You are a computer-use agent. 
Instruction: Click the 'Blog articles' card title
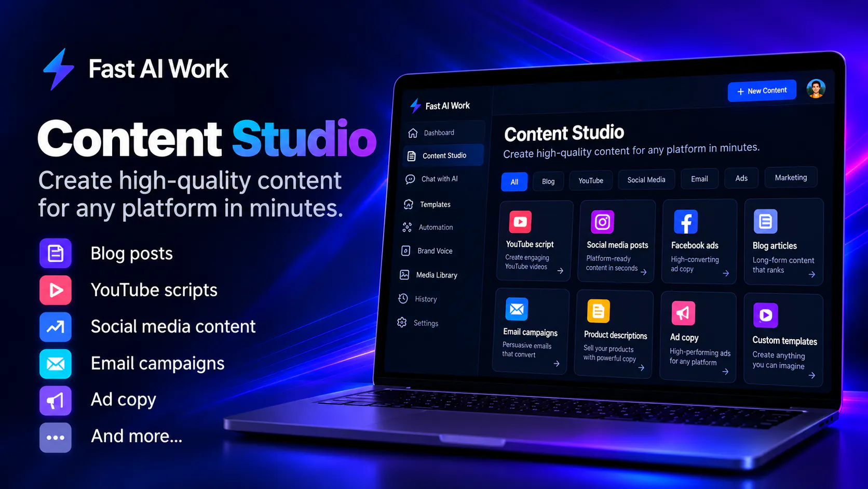tap(775, 246)
